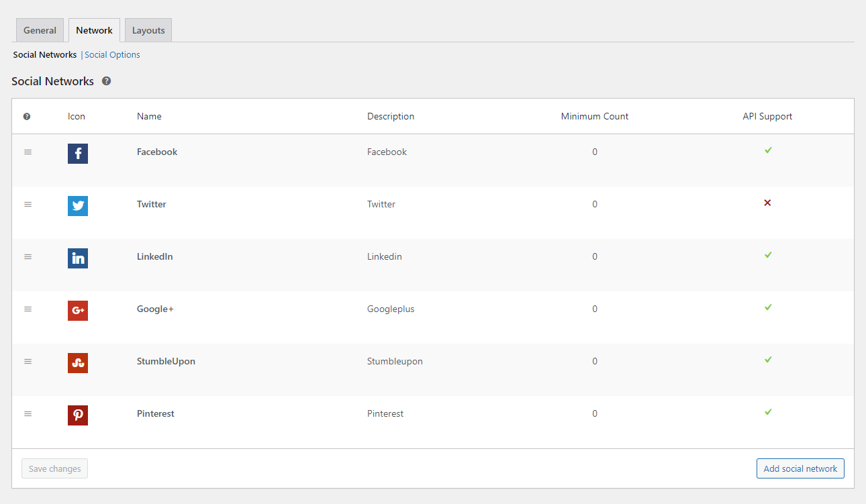Click the Googleplus description text

(391, 309)
